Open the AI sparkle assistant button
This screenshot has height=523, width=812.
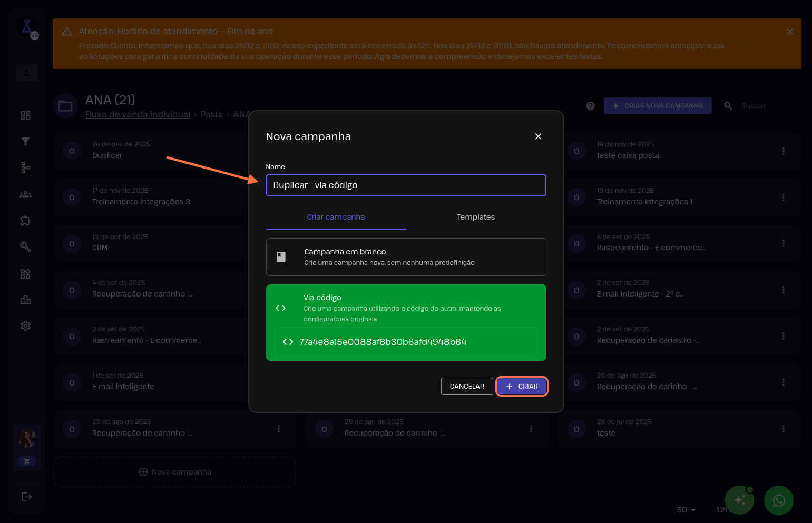739,500
